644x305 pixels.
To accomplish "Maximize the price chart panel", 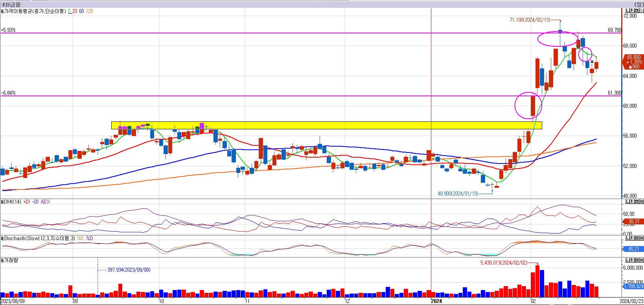I will (637, 11).
